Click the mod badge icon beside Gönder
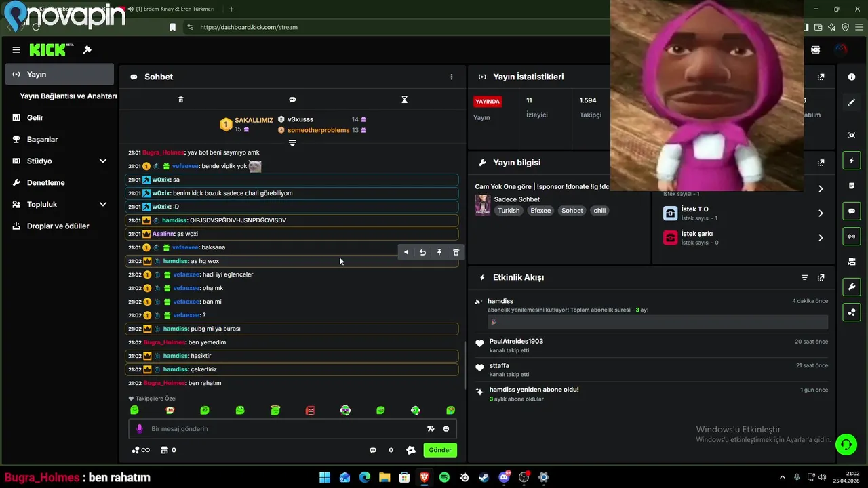 (x=410, y=450)
